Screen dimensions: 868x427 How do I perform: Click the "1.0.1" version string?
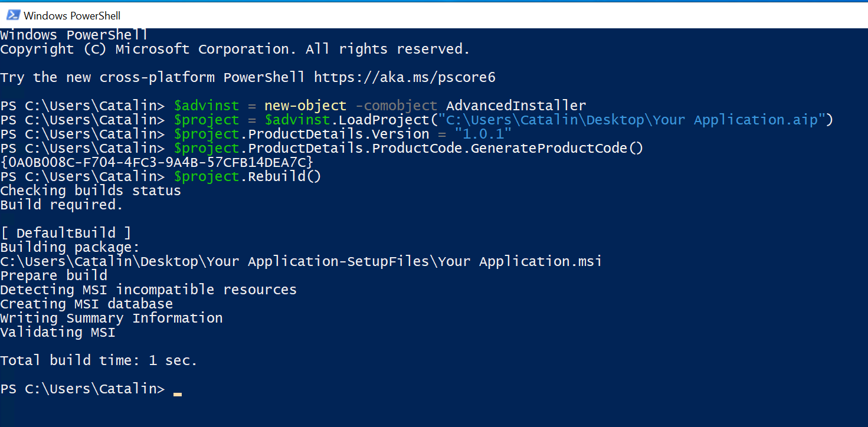(483, 134)
